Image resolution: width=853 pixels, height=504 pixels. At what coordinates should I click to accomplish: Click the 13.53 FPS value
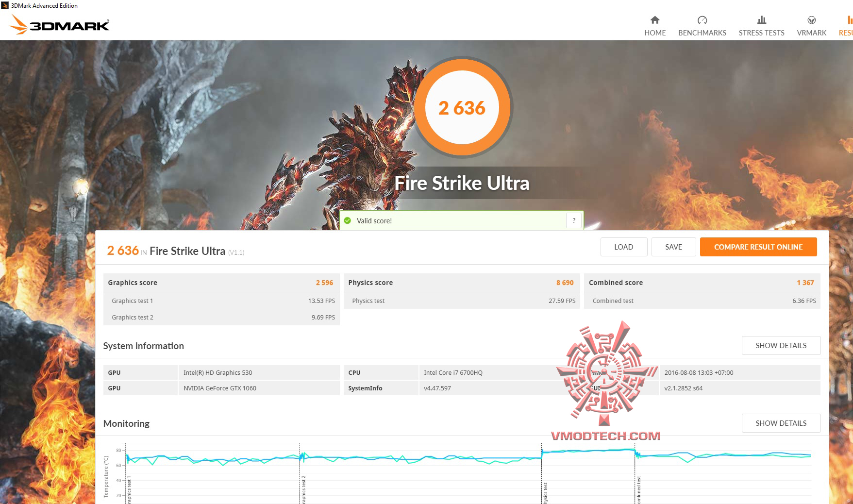tap(321, 301)
